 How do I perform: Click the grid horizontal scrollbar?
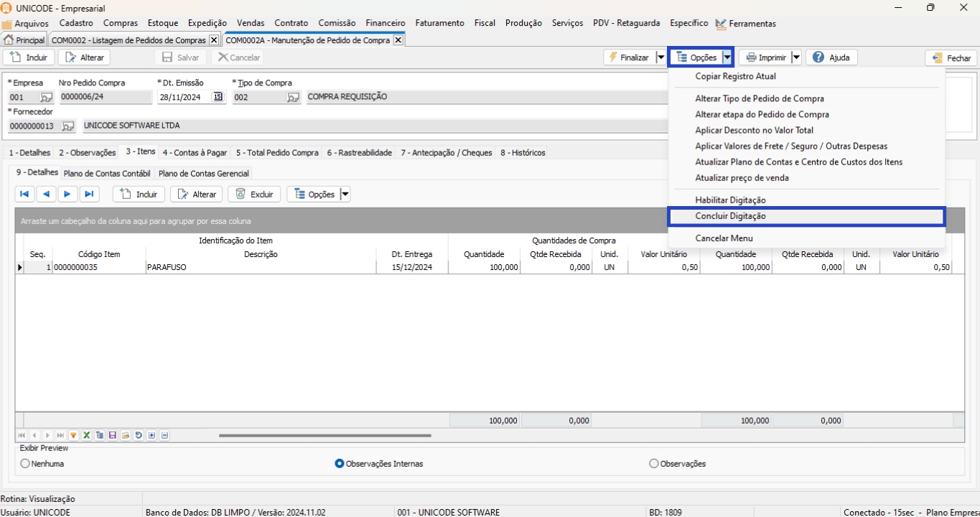pos(325,435)
